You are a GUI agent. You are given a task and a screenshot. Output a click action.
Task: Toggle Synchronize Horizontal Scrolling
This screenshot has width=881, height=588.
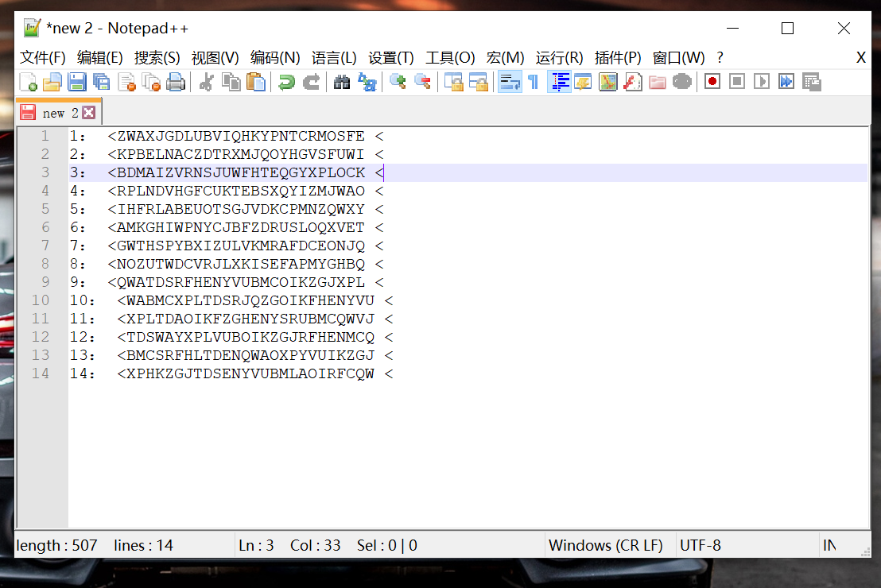click(479, 81)
